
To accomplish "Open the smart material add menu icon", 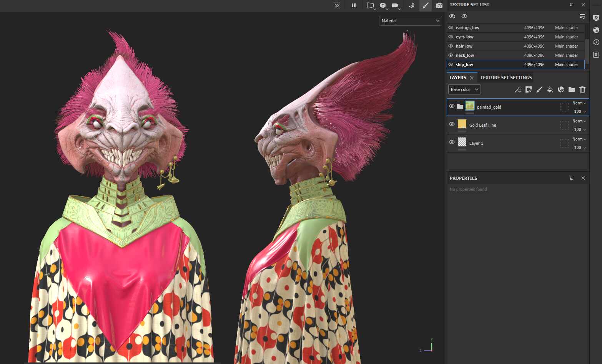I will (561, 89).
